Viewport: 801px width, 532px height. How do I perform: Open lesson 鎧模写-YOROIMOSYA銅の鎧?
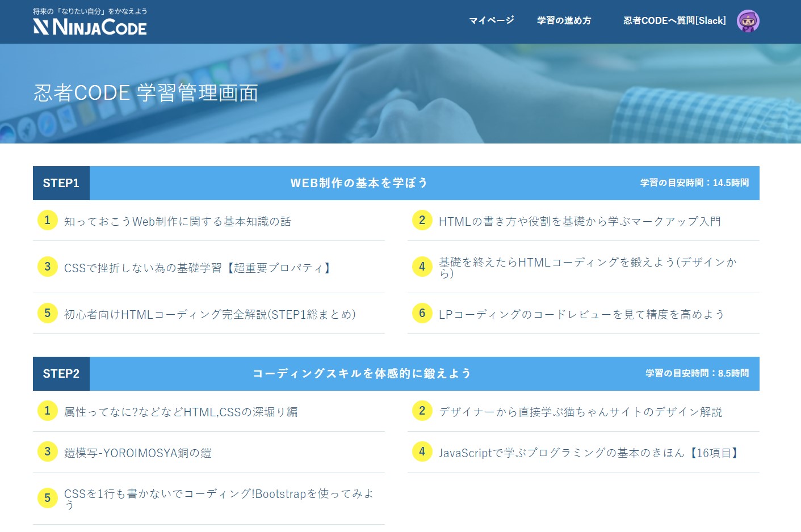(138, 453)
